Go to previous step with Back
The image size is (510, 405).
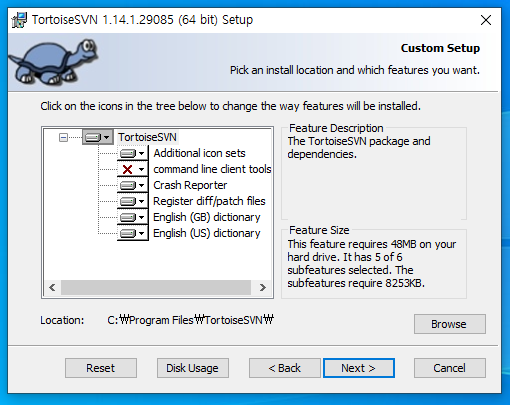[x=285, y=368]
